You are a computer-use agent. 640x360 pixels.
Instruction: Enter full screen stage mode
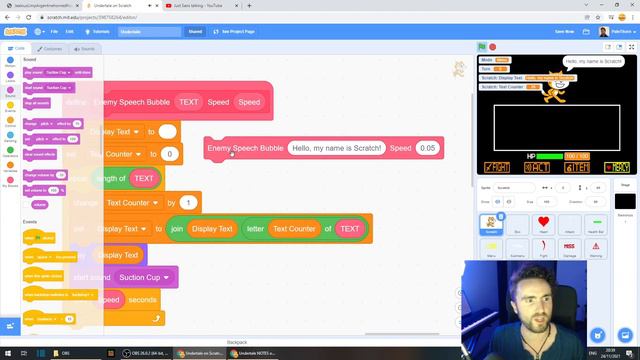point(631,47)
